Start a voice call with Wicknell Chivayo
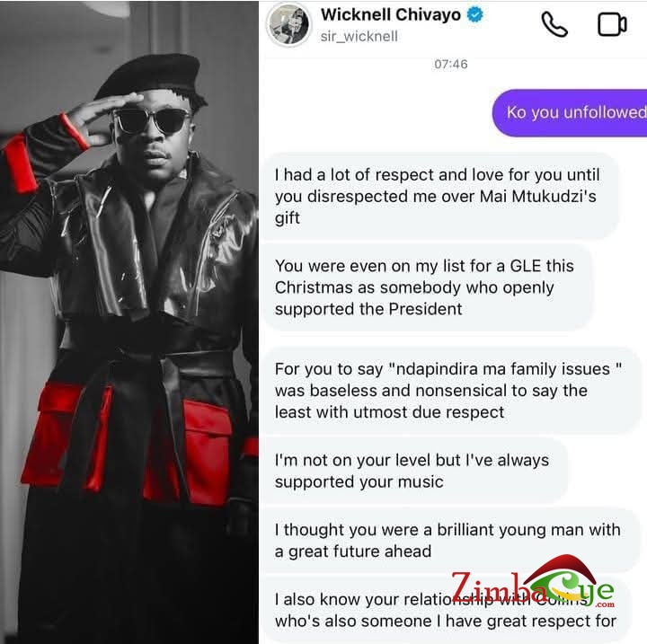 [x=554, y=24]
